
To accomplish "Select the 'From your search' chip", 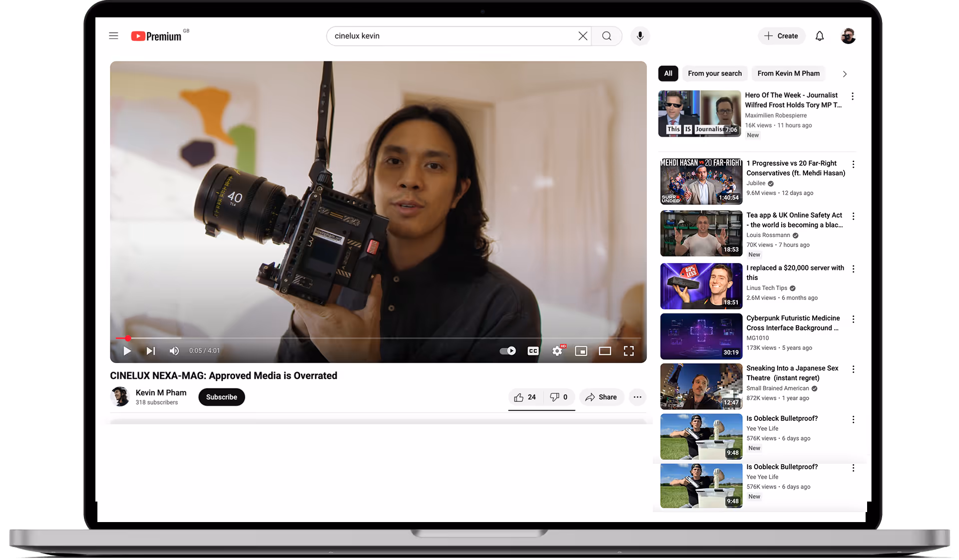I will click(x=714, y=73).
